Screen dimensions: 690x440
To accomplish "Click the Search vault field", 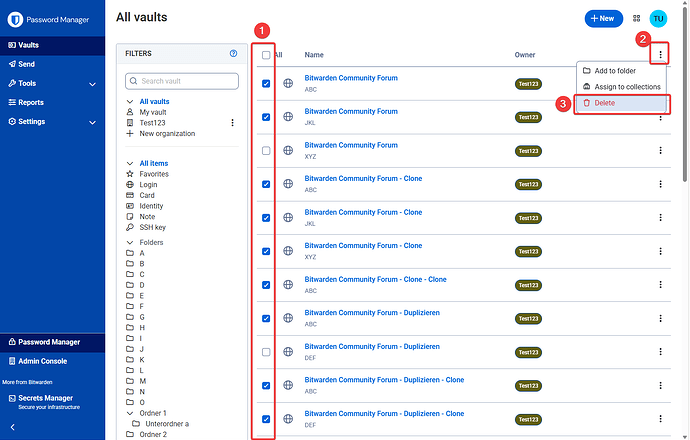I will 182,81.
